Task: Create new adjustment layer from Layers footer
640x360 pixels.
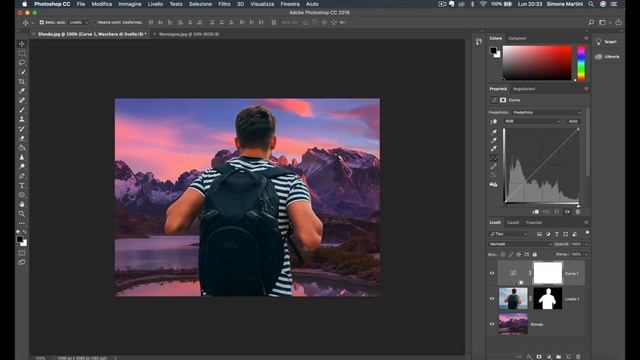Action: pyautogui.click(x=549, y=357)
